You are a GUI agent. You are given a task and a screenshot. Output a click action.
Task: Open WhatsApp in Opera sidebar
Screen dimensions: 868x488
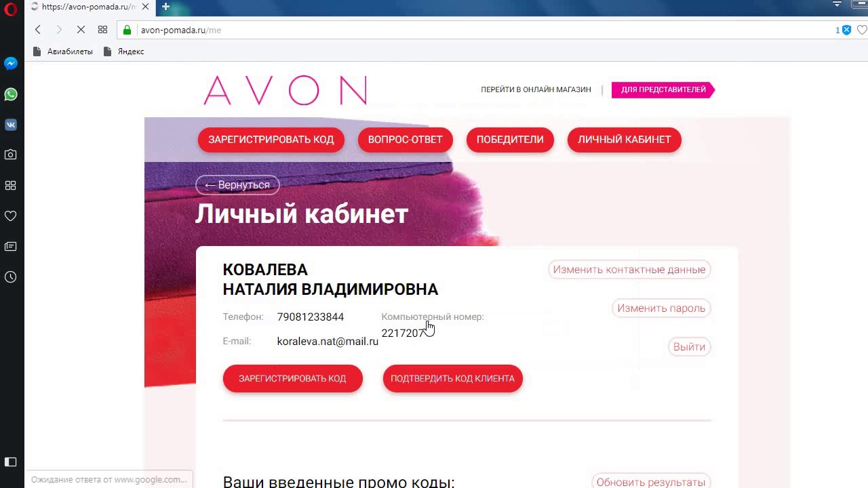click(11, 94)
